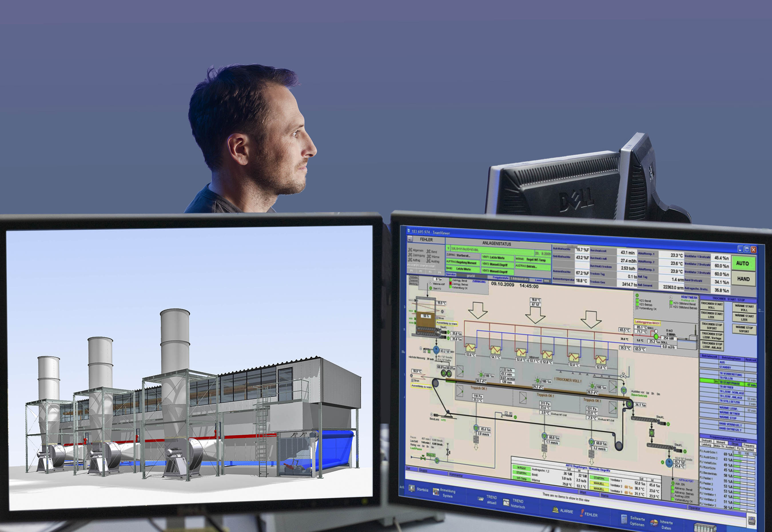Open the Startbild home screen icon
This screenshot has width=772, height=532.
click(x=412, y=488)
